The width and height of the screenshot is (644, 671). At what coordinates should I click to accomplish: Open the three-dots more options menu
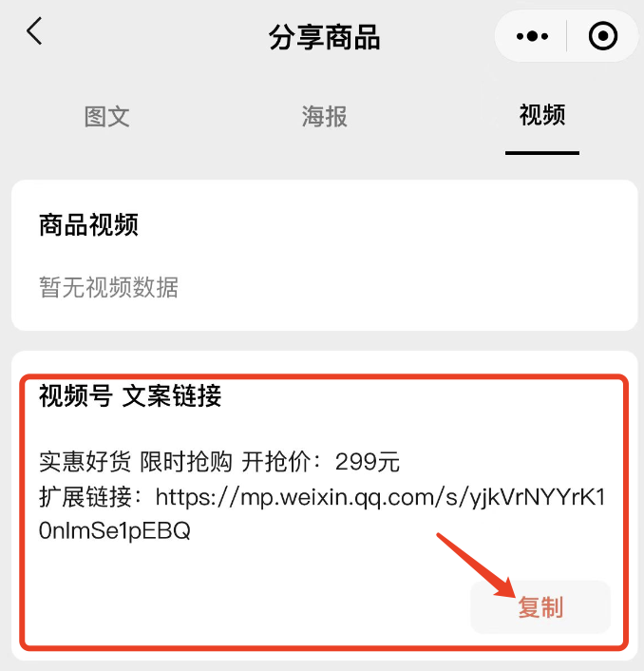tap(532, 36)
